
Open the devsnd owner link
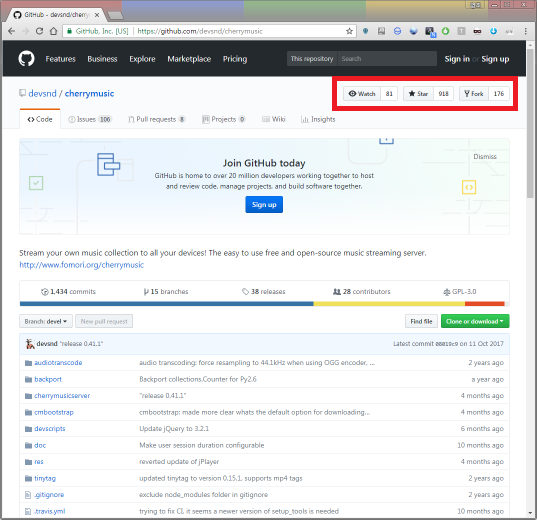42,93
